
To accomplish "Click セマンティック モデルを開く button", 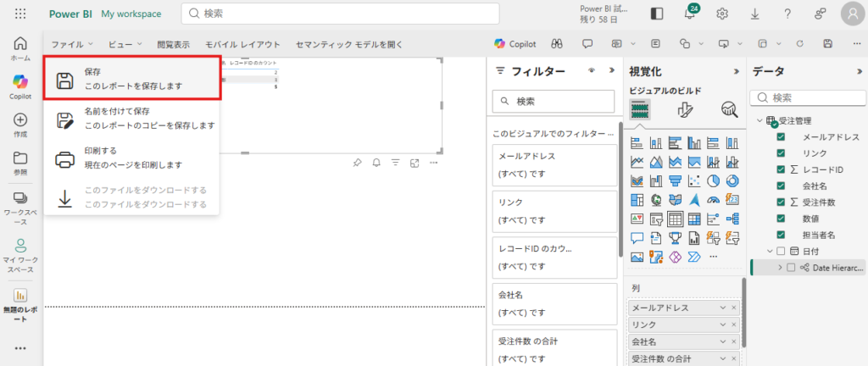I will [348, 44].
